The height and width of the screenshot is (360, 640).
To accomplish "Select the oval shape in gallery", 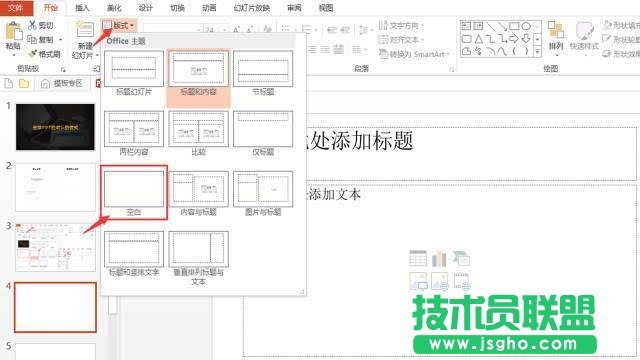I will 526,27.
